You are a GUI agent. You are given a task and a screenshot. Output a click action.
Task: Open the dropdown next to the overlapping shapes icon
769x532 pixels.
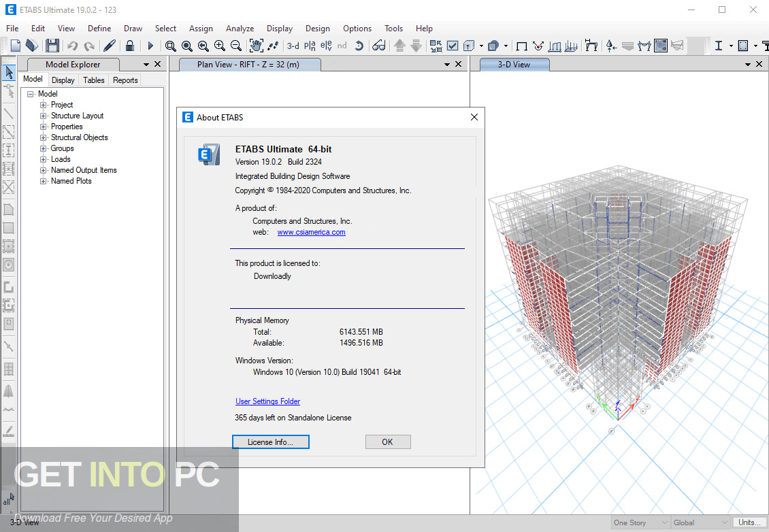coord(506,46)
